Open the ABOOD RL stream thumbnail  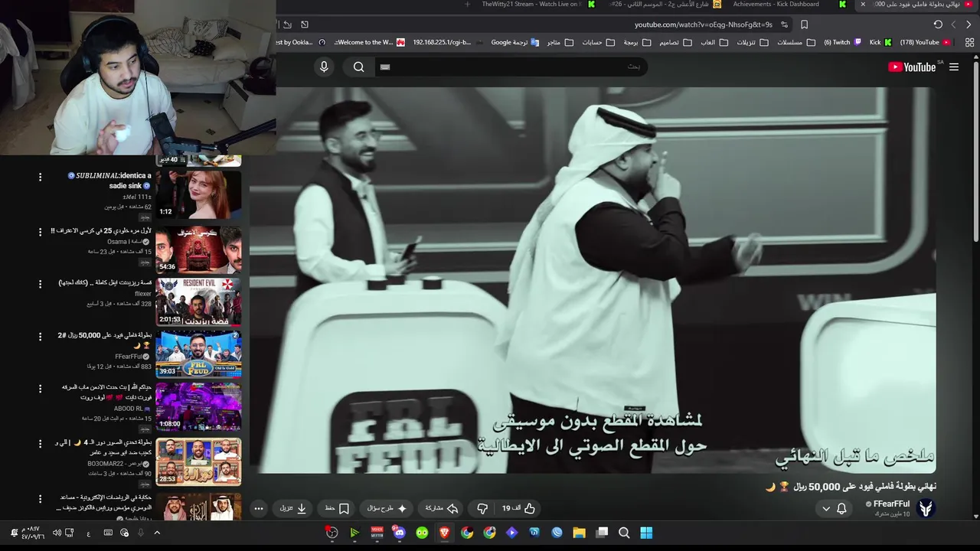point(198,406)
